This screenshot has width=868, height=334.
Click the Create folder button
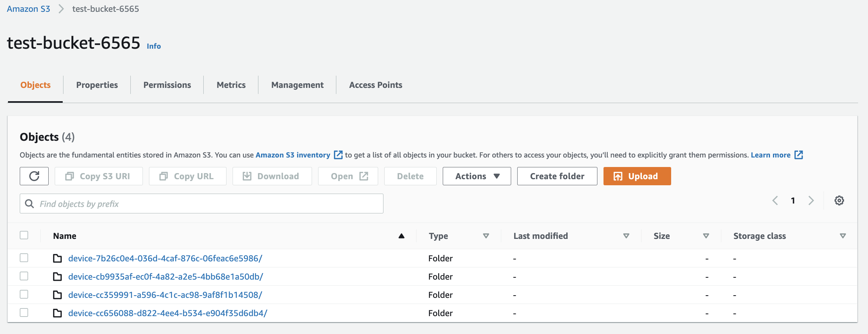coord(557,176)
